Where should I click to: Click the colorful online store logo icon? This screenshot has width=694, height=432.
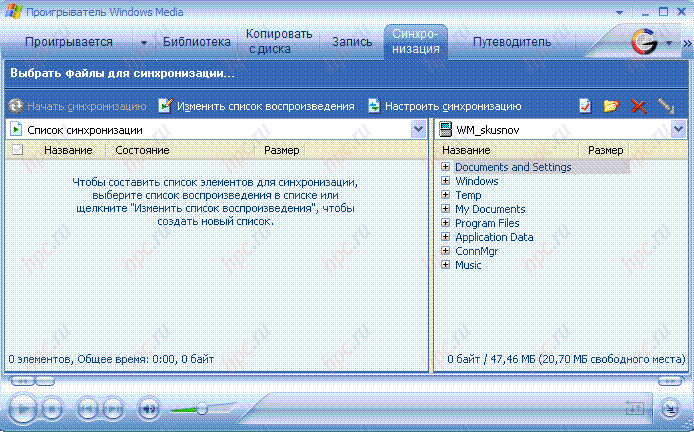coord(644,42)
